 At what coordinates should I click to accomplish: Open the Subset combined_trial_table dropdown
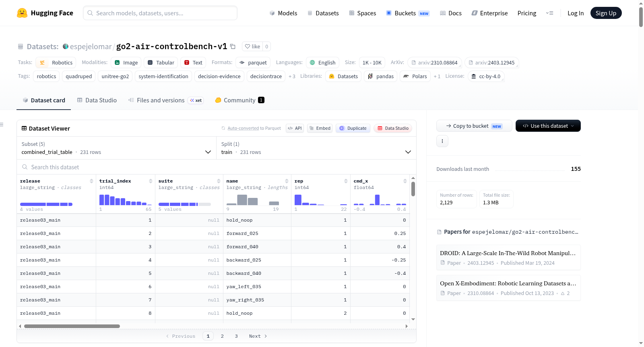[116, 148]
